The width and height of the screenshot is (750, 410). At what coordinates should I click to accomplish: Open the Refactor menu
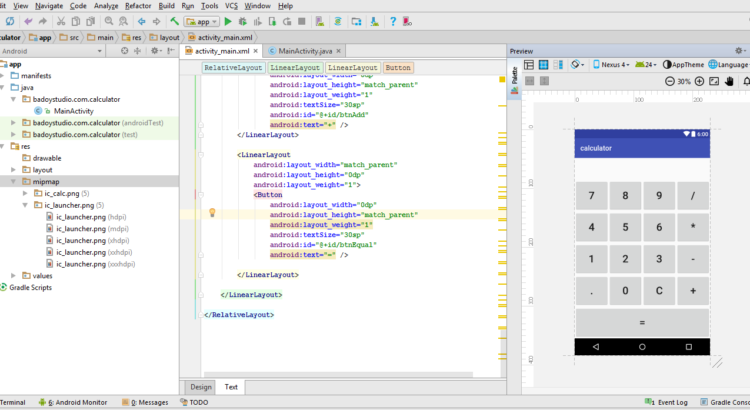(x=137, y=6)
